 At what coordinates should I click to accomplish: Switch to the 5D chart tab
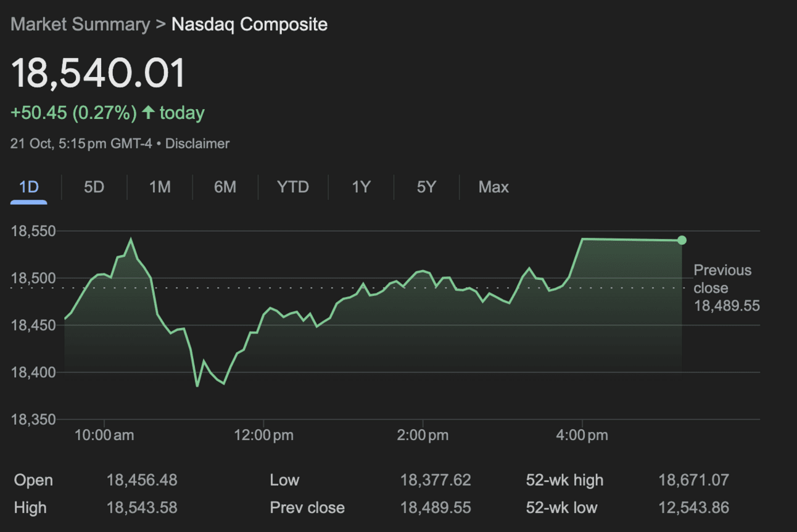tap(94, 187)
